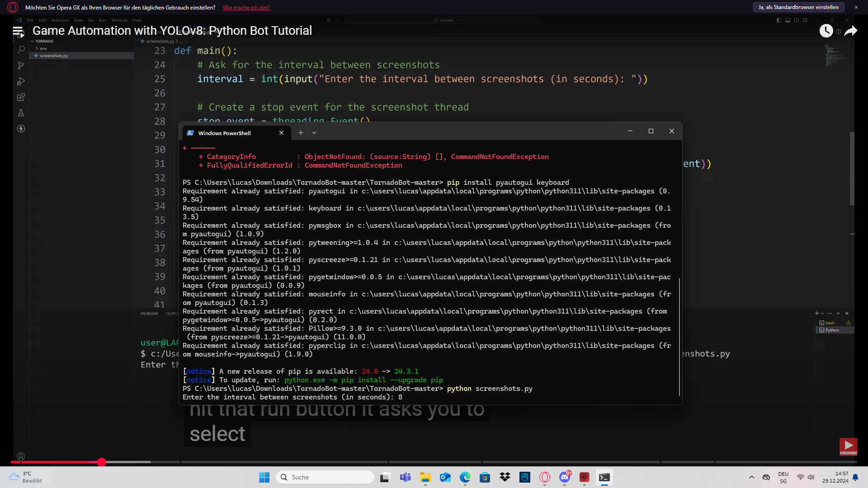Click the red video progress slider
This screenshot has width=868, height=488.
[102, 462]
